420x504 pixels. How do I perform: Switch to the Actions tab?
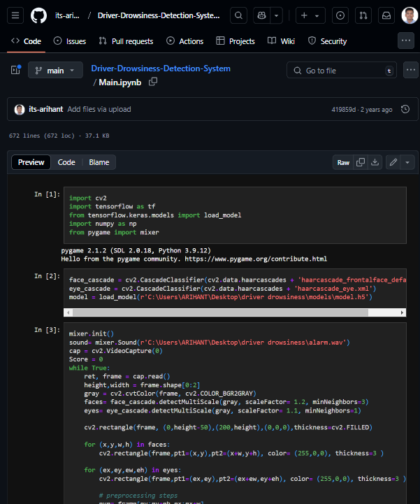pyautogui.click(x=184, y=41)
